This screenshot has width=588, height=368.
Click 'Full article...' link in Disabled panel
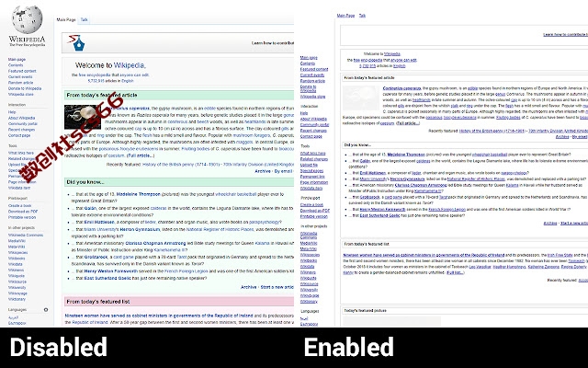click(141, 155)
